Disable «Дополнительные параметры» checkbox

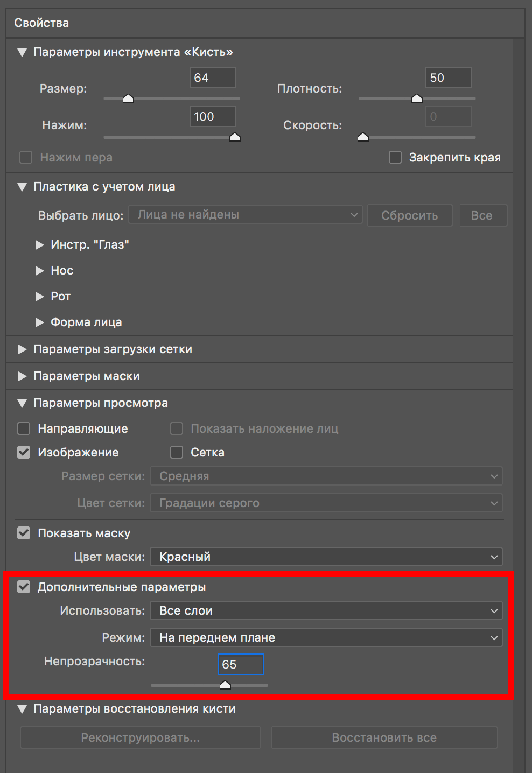(x=24, y=587)
